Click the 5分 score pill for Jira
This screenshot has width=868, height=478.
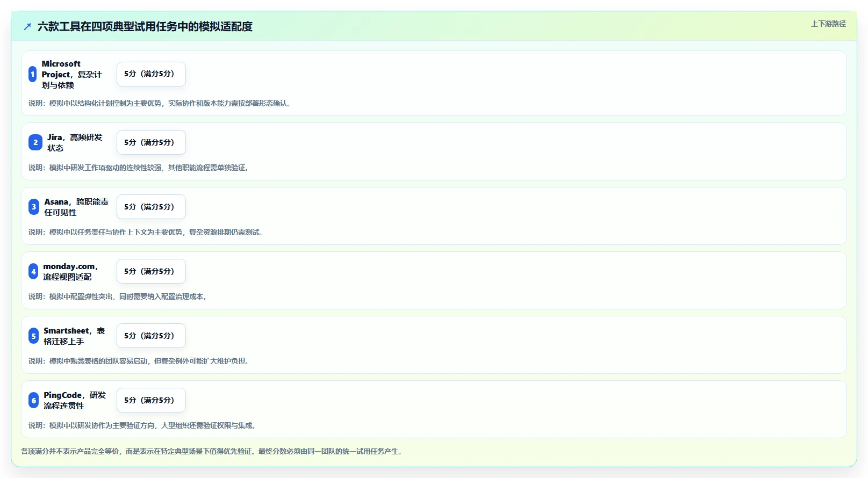[x=151, y=142]
